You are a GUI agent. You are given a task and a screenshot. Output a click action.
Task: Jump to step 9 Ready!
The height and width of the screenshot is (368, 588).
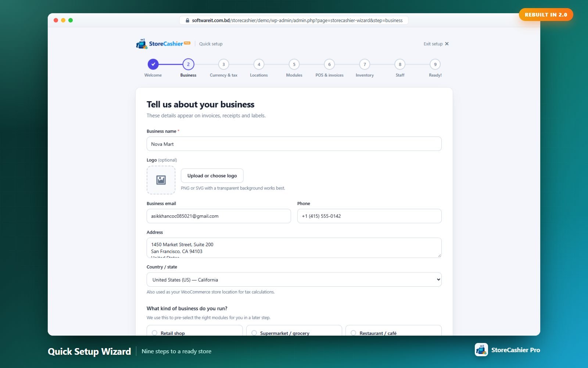coord(435,64)
